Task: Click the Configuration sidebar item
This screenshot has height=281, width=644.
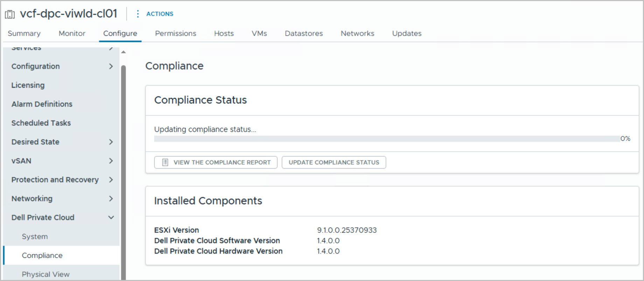Action: click(x=35, y=66)
